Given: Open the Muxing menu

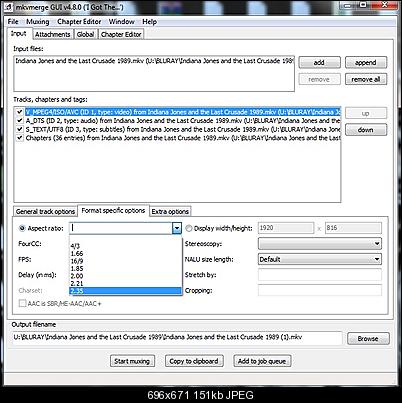Looking at the screenshot, I should pyautogui.click(x=38, y=22).
